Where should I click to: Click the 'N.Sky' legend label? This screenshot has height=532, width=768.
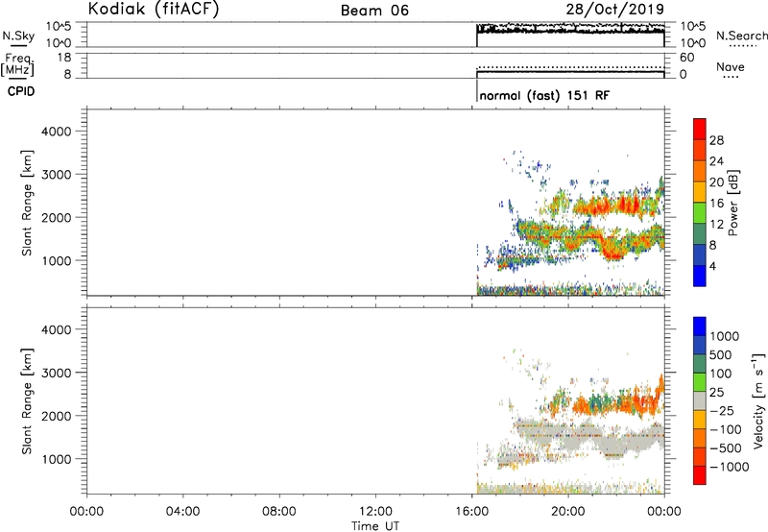(x=18, y=36)
